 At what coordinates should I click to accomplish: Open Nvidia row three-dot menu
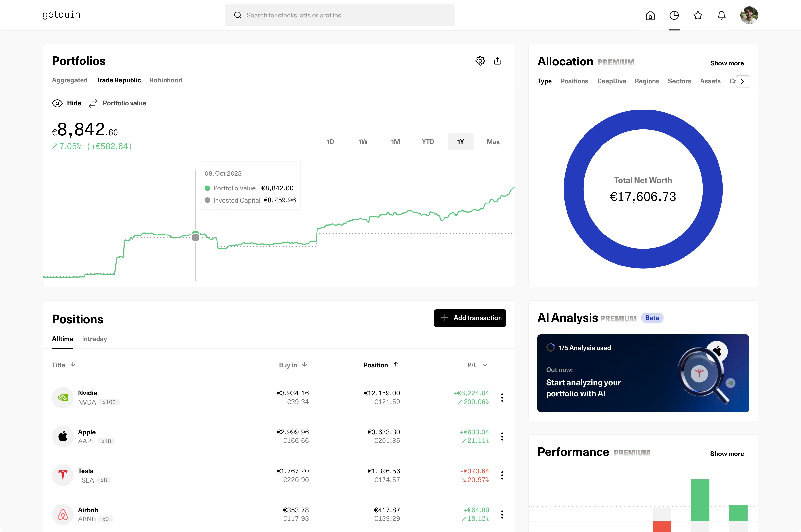click(x=502, y=397)
